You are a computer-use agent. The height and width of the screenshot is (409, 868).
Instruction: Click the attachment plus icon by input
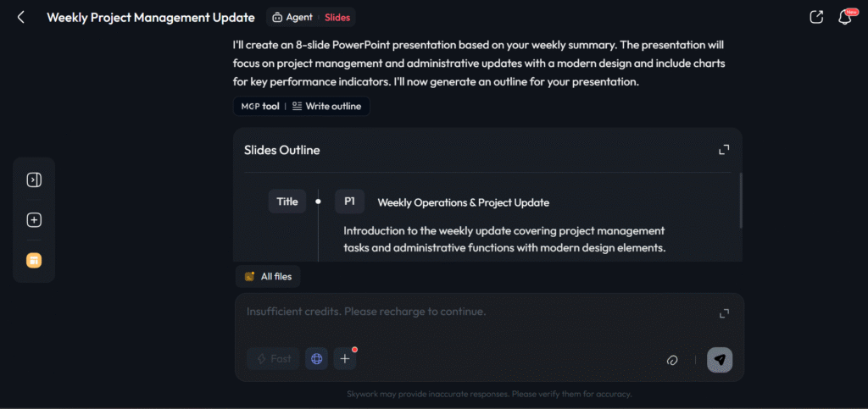345,359
